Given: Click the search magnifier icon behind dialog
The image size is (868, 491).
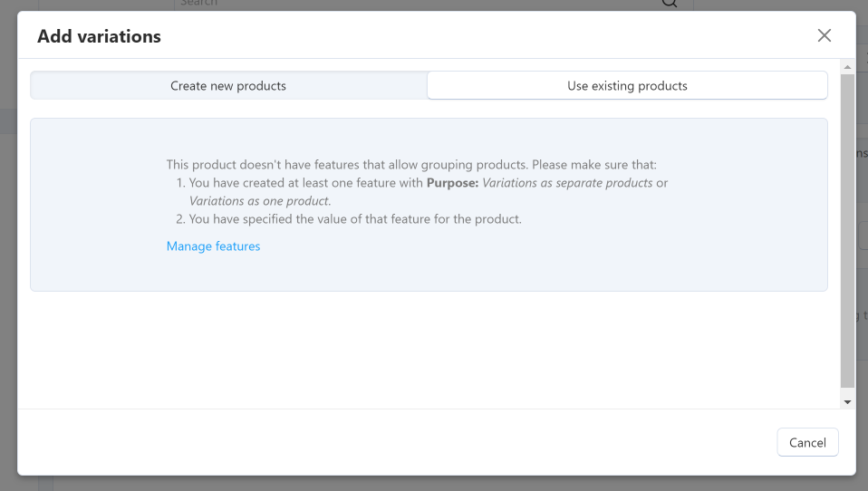Looking at the screenshot, I should [x=670, y=4].
